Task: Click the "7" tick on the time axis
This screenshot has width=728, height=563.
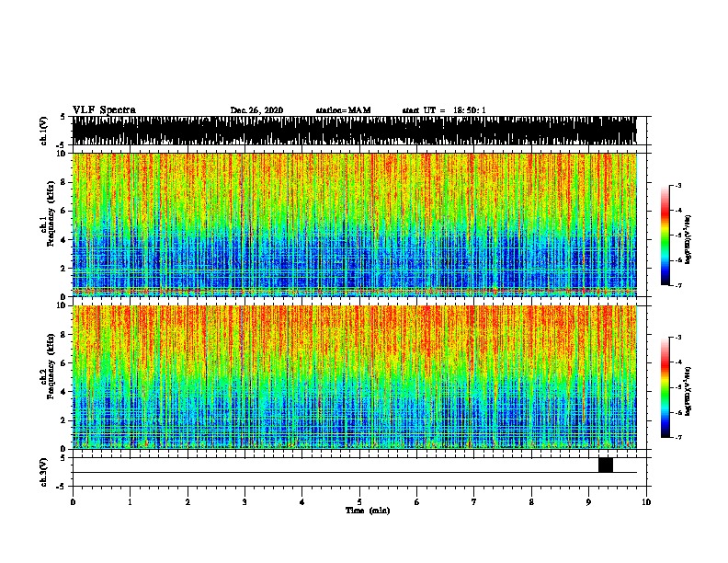Action: (x=474, y=502)
